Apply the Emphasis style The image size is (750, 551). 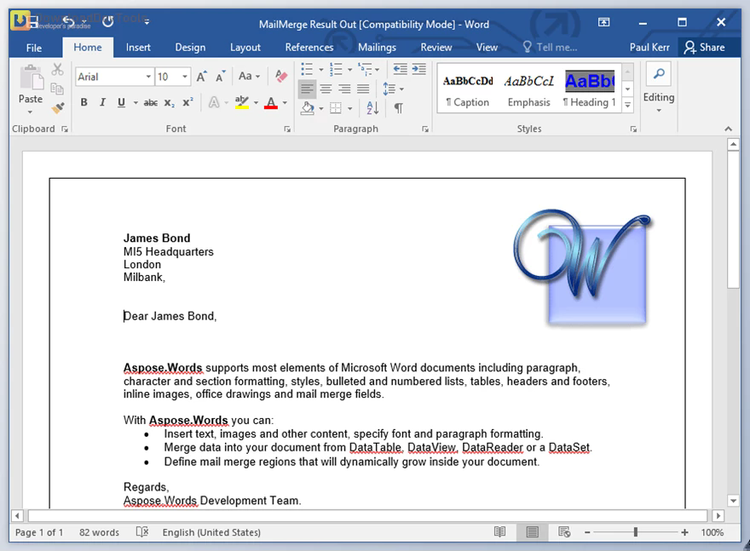[529, 89]
